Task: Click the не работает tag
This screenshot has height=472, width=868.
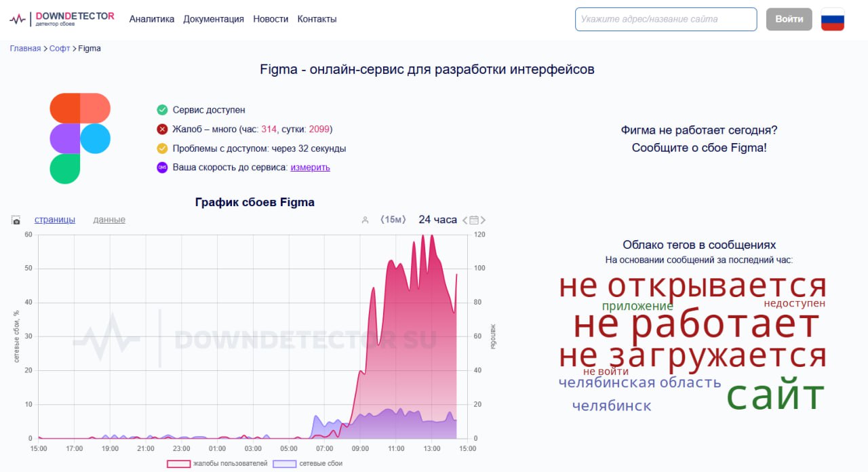Action: pos(696,326)
